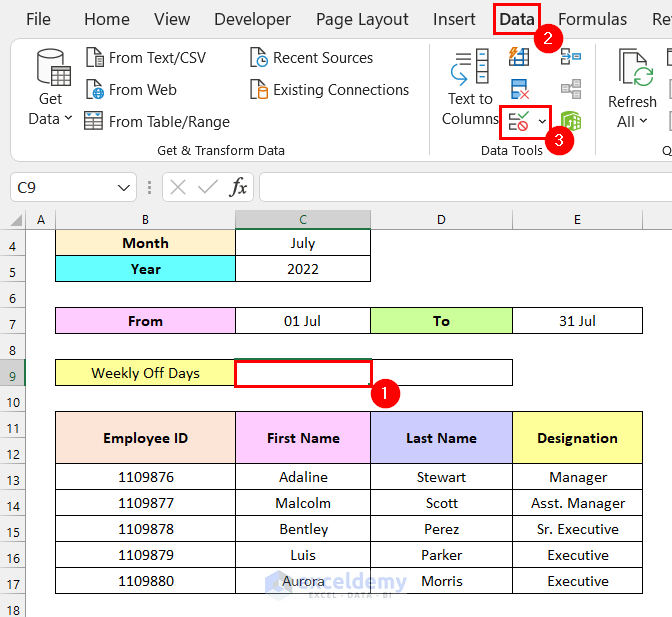Select cell C9 beside Weekly Off Days
Screen dimensions: 672x617
(x=303, y=373)
